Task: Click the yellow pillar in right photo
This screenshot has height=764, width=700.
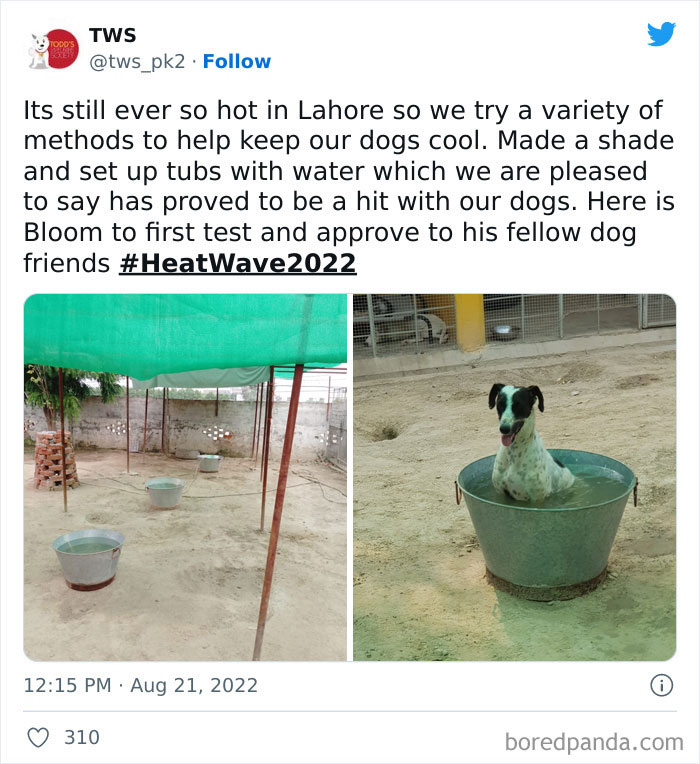Action: tap(469, 322)
